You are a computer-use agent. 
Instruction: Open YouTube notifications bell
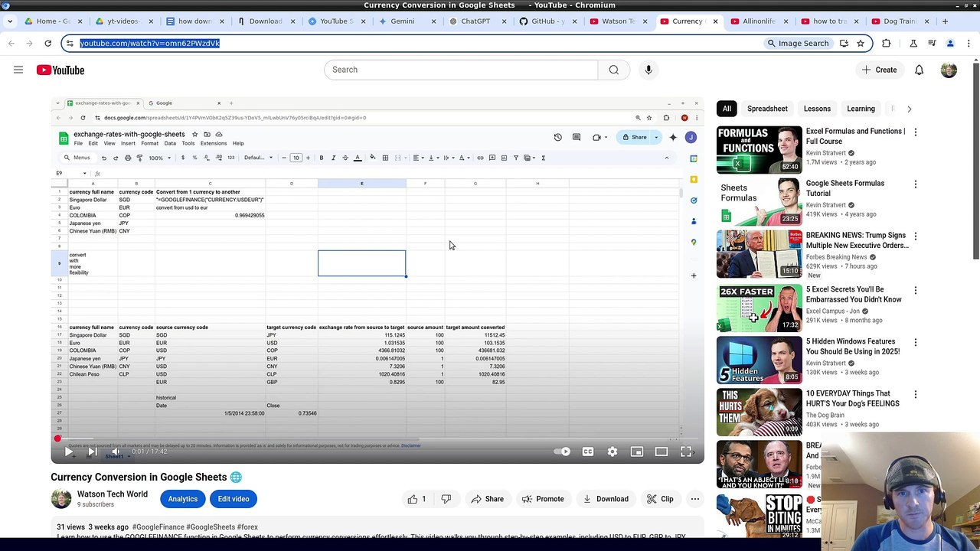tap(919, 70)
